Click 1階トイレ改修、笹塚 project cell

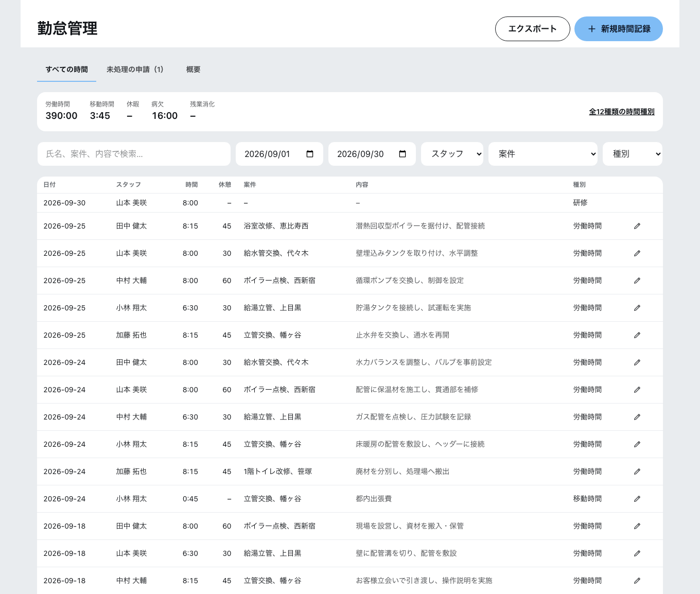pyautogui.click(x=278, y=471)
